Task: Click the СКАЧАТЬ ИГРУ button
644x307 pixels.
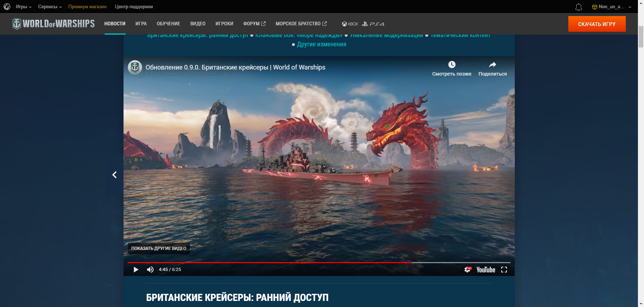Action: (597, 24)
